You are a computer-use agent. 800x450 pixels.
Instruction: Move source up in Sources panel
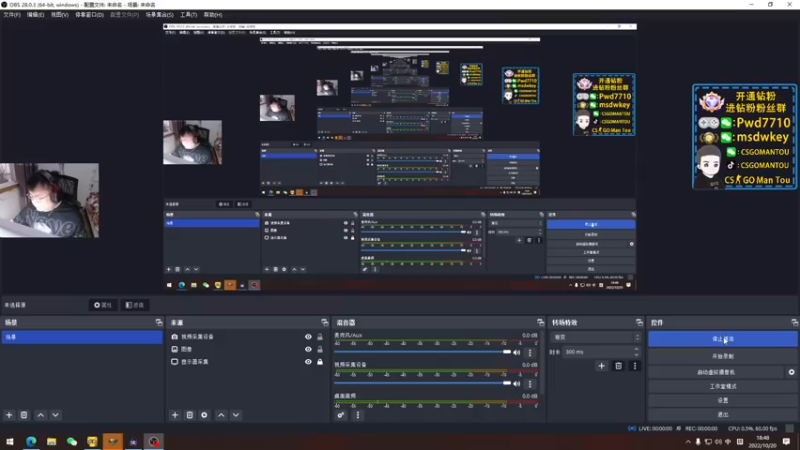tap(221, 415)
